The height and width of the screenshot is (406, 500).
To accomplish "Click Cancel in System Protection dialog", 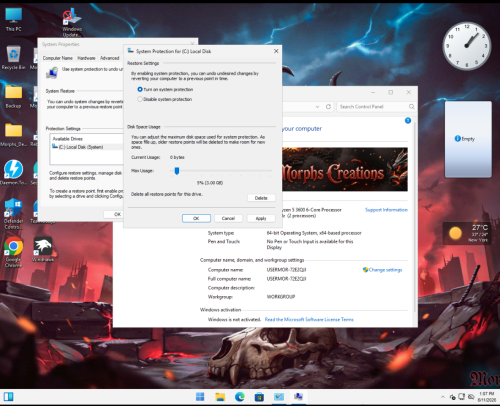I will pyautogui.click(x=228, y=218).
